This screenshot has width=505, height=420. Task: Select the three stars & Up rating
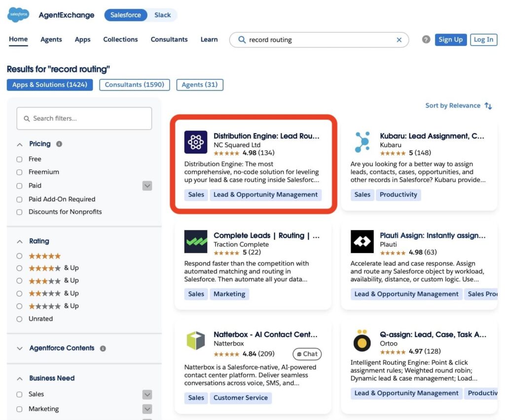coord(19,281)
